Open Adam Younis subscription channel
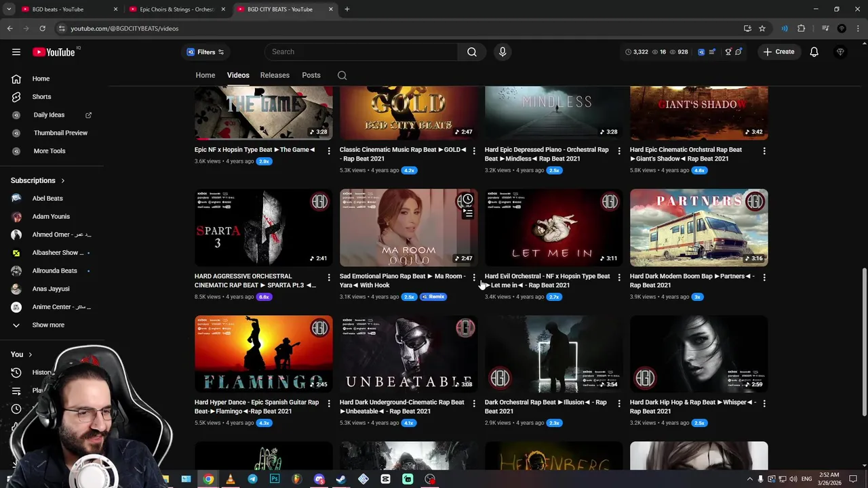 click(52, 216)
